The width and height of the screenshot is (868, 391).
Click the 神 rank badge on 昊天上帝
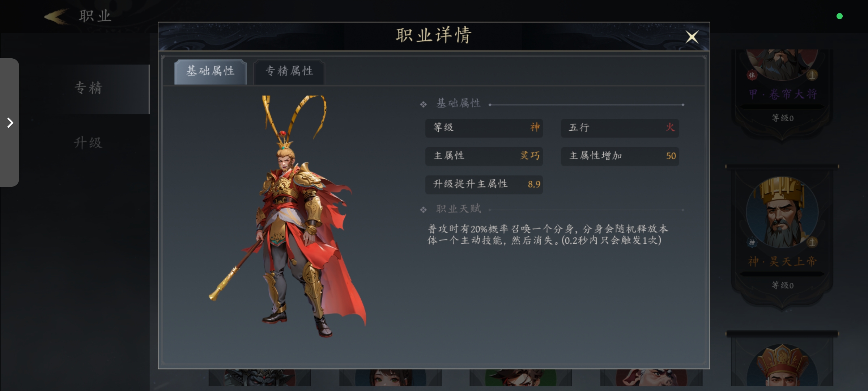tap(752, 242)
